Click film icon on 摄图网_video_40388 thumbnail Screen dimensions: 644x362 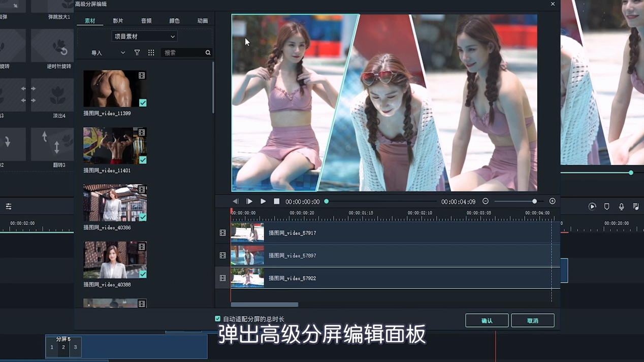pyautogui.click(x=142, y=247)
